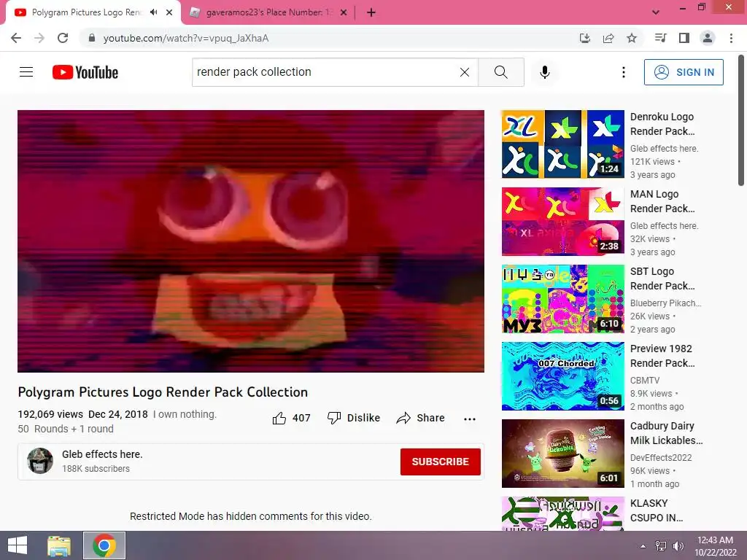Close the Polygram Pictures tab

pyautogui.click(x=169, y=13)
